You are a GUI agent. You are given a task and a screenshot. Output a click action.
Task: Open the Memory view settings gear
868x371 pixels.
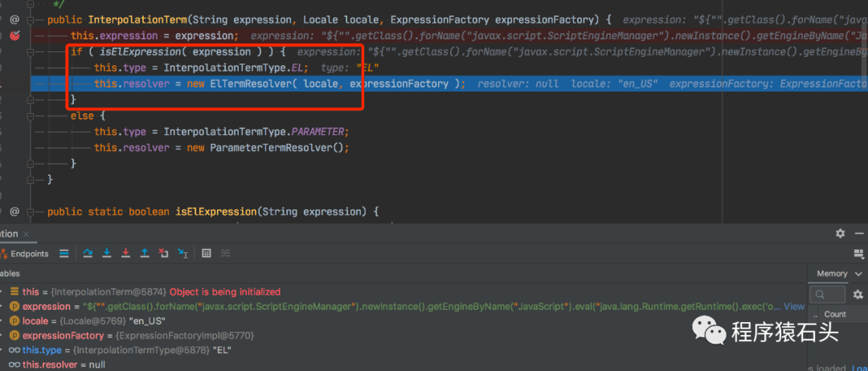(858, 294)
